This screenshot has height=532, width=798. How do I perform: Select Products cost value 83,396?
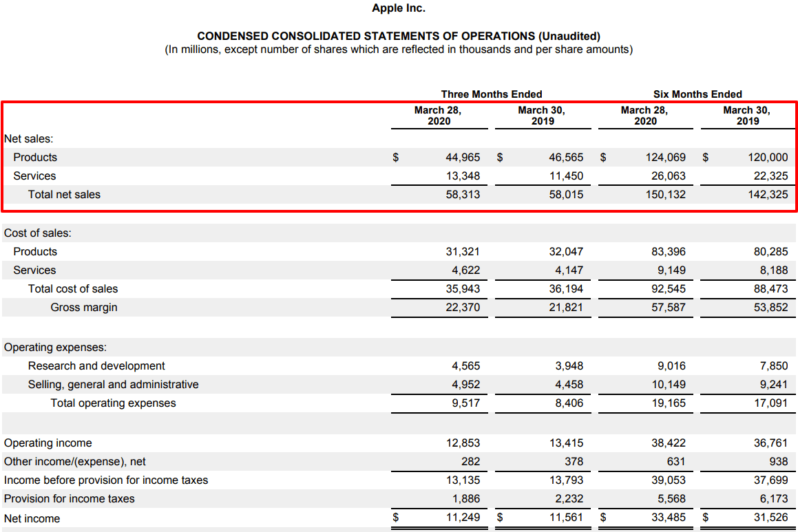669,252
